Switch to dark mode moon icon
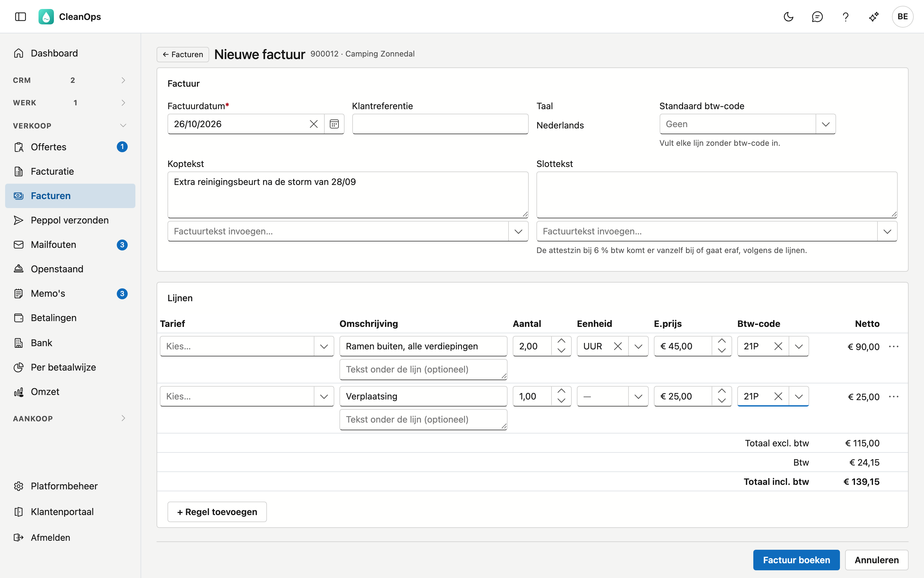 (789, 16)
